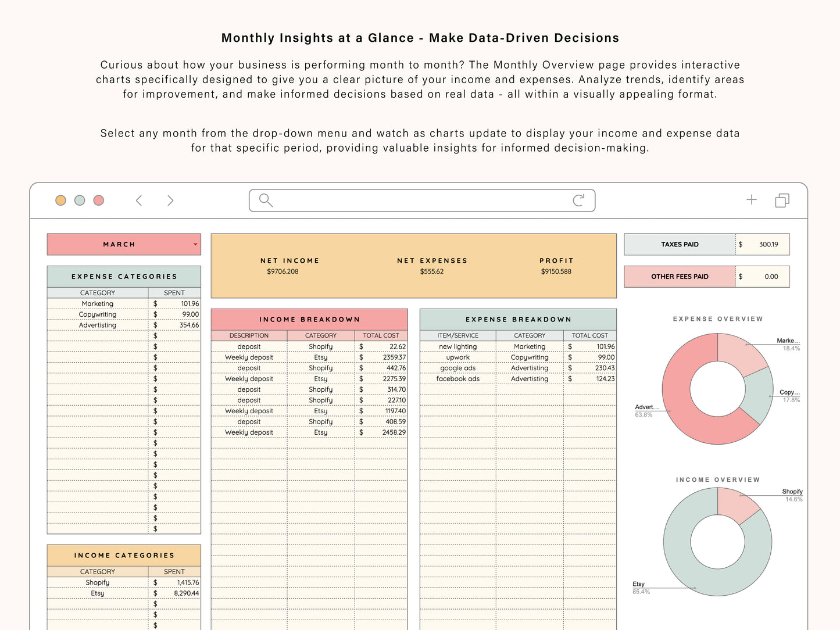Screen dimensions: 840x630
Task: Open the MARCH month drop-down arrow
Action: 195,245
